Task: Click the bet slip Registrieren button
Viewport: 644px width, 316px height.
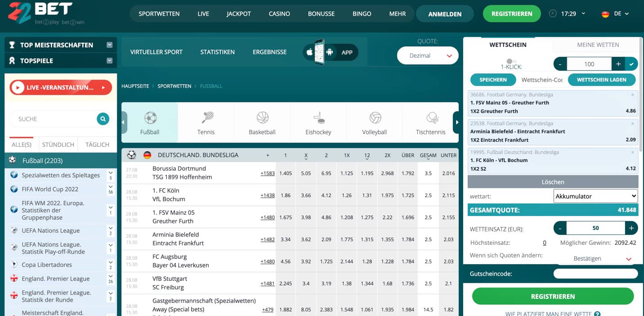Action: click(x=553, y=296)
